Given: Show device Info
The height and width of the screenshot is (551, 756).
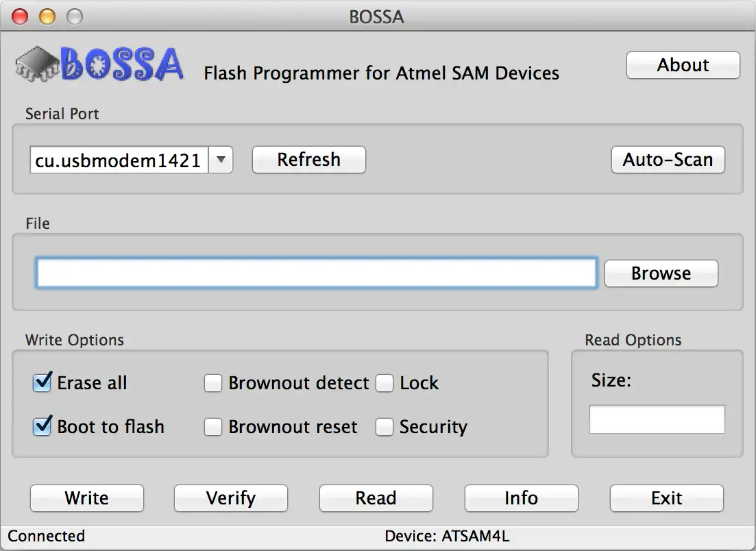Looking at the screenshot, I should tap(521, 498).
